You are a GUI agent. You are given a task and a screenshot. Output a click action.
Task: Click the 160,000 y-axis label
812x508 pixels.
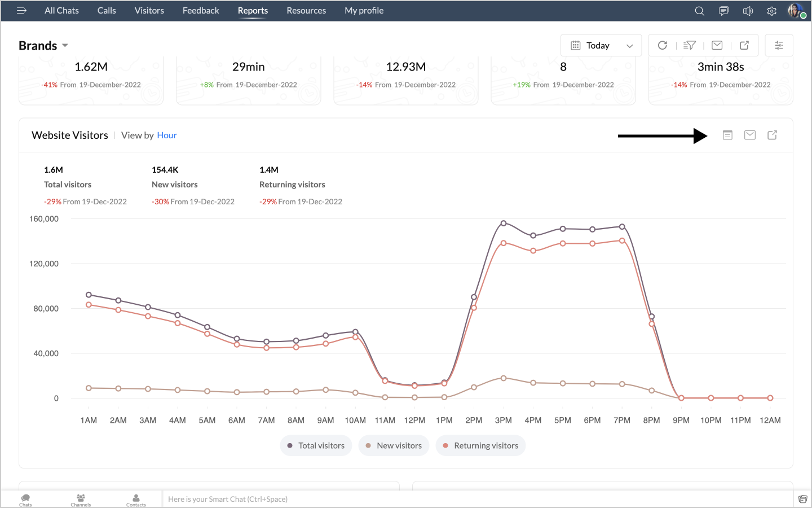point(44,219)
